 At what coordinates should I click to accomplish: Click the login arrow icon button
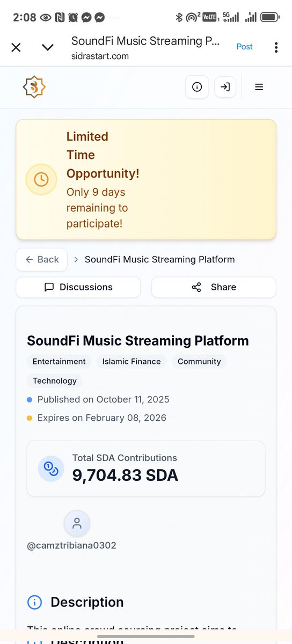coord(225,87)
